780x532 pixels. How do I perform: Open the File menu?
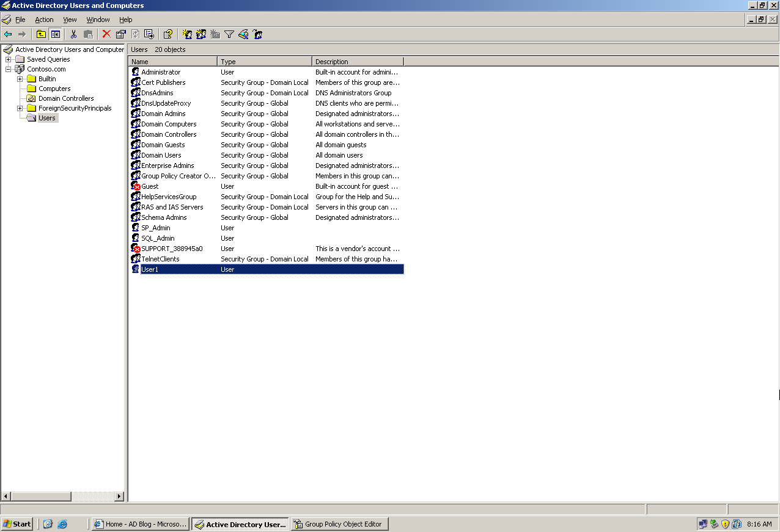click(x=20, y=20)
